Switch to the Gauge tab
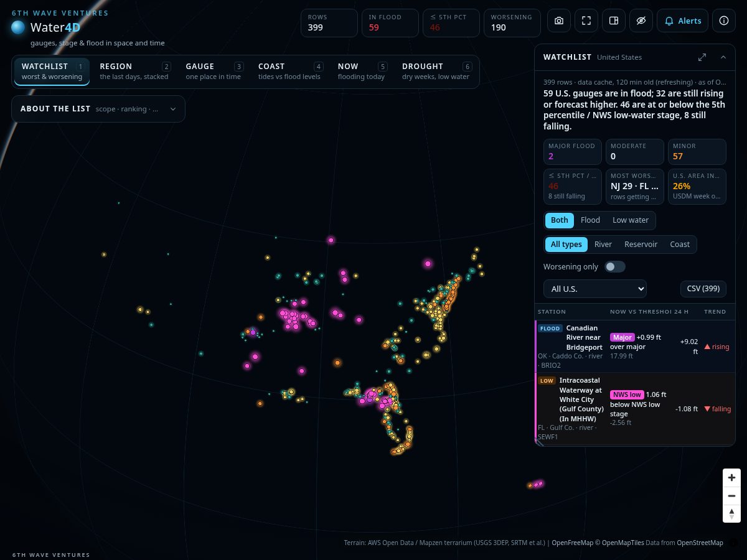This screenshot has width=747, height=560. (214, 72)
